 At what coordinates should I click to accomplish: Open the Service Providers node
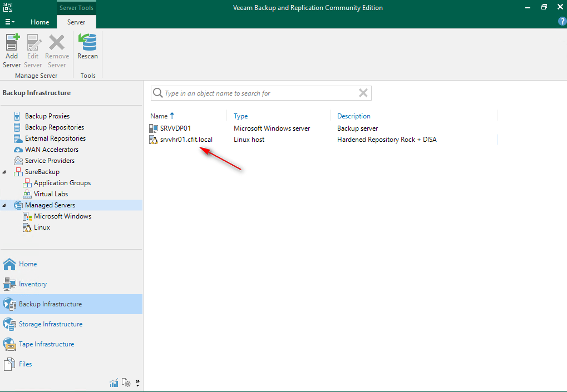(x=50, y=161)
